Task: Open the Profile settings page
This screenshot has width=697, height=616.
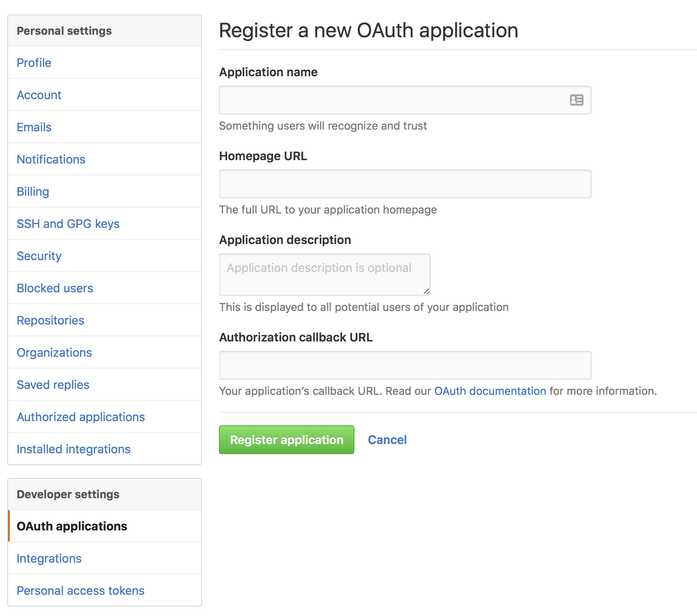Action: [34, 63]
